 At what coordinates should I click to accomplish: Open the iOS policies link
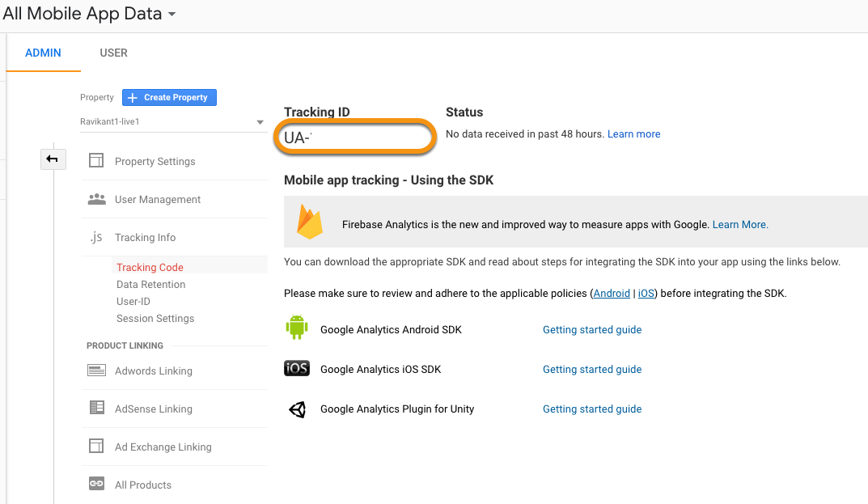tap(646, 294)
